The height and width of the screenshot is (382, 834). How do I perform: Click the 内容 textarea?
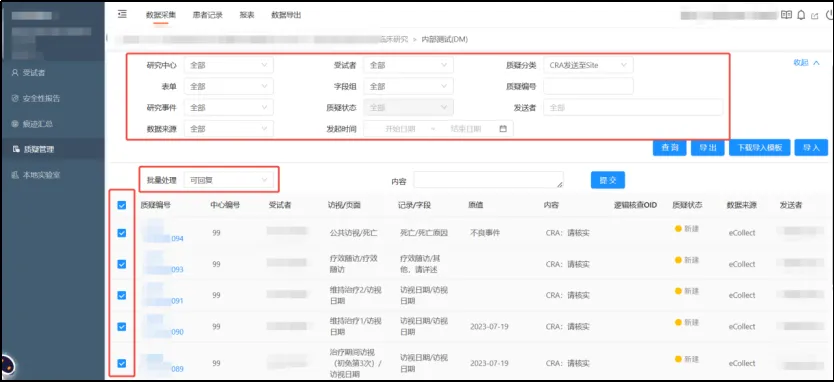(488, 180)
